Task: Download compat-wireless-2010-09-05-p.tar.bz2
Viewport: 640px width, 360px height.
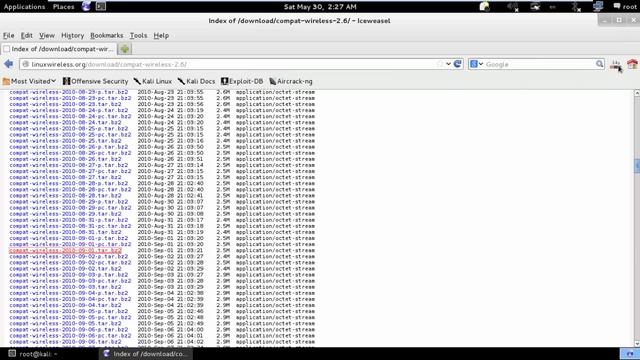Action: coord(69,311)
